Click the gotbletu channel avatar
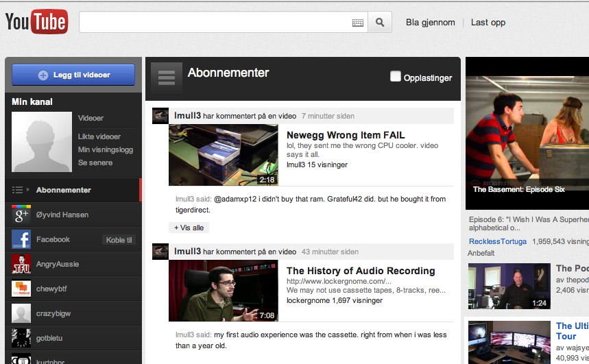This screenshot has width=589, height=364. coord(21,338)
